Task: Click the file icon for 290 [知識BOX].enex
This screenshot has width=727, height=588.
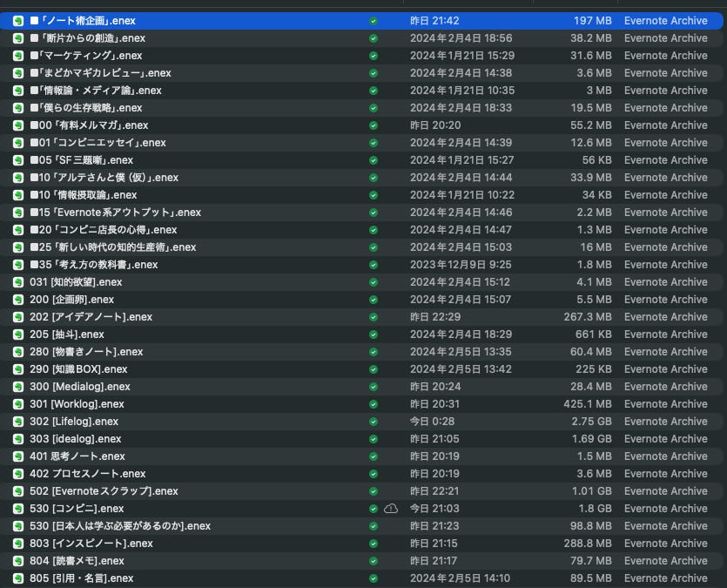Action: (x=18, y=369)
